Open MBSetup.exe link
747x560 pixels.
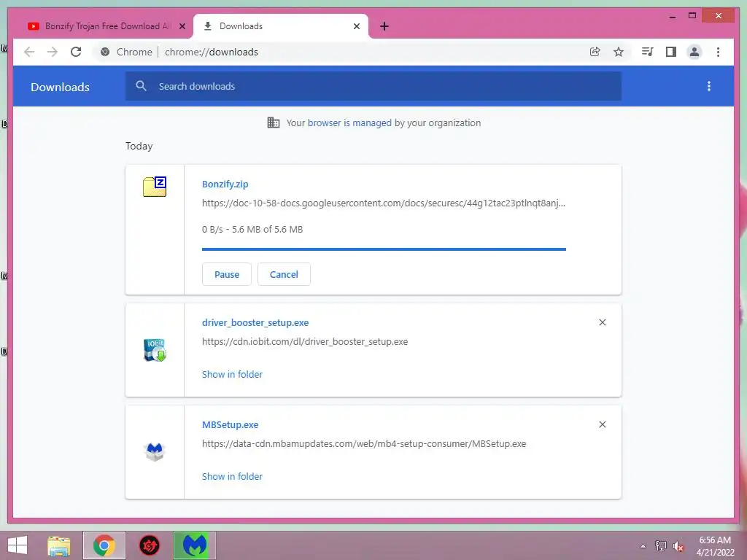[230, 425]
